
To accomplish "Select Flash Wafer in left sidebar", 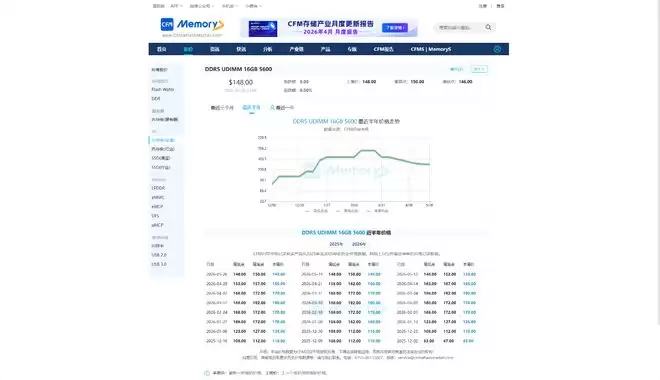I will [162, 90].
